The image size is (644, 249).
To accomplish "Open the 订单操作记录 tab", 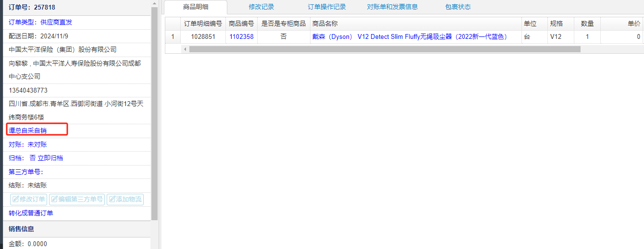I will coord(327,7).
